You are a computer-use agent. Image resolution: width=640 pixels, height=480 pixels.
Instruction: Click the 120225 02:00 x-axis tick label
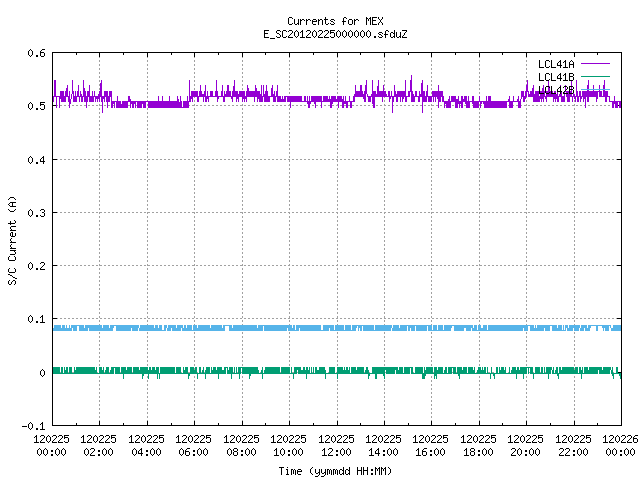pyautogui.click(x=98, y=445)
